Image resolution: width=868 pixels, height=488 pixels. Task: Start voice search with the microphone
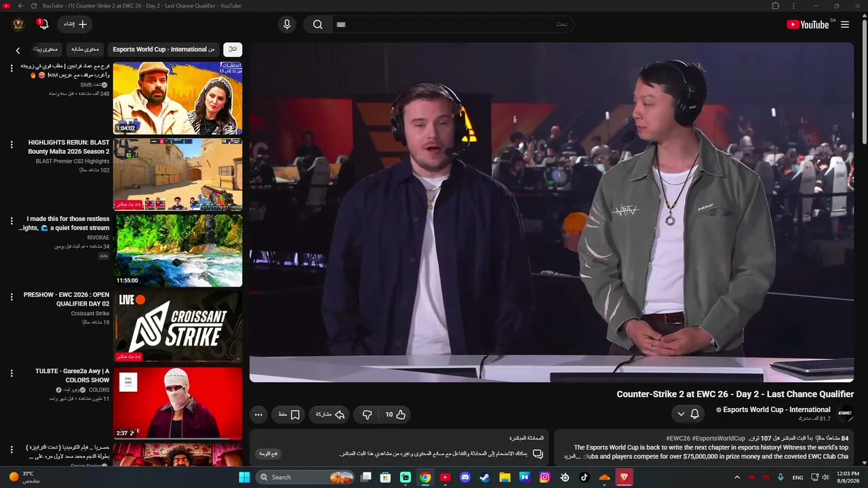click(287, 24)
